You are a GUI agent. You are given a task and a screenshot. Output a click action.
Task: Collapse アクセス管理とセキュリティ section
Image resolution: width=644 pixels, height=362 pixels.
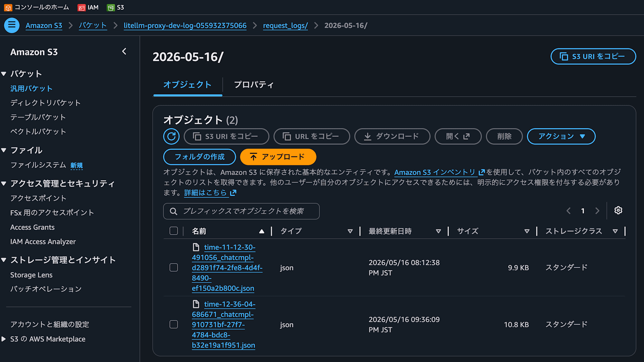point(4,183)
